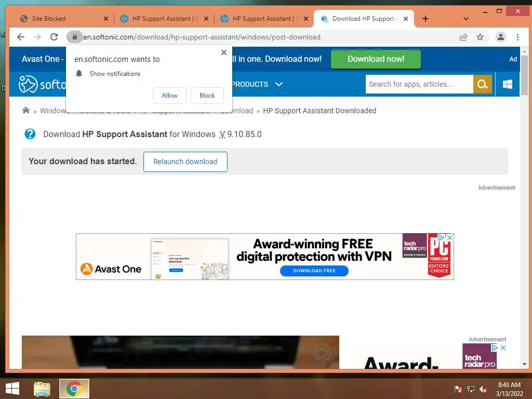Click the Action Center flag tray icon
The width and height of the screenshot is (532, 399).
pos(458,389)
